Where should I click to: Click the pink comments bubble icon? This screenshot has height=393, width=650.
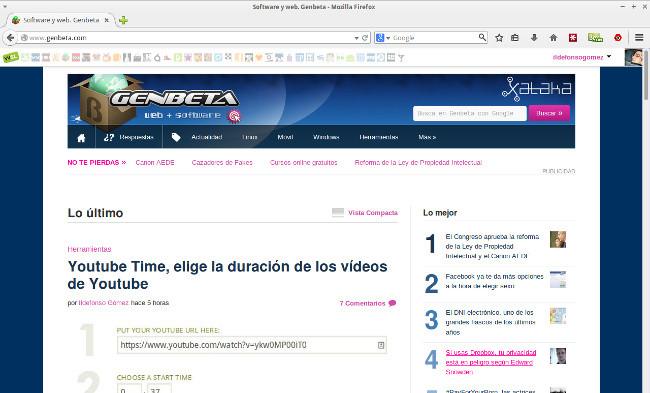coord(392,303)
